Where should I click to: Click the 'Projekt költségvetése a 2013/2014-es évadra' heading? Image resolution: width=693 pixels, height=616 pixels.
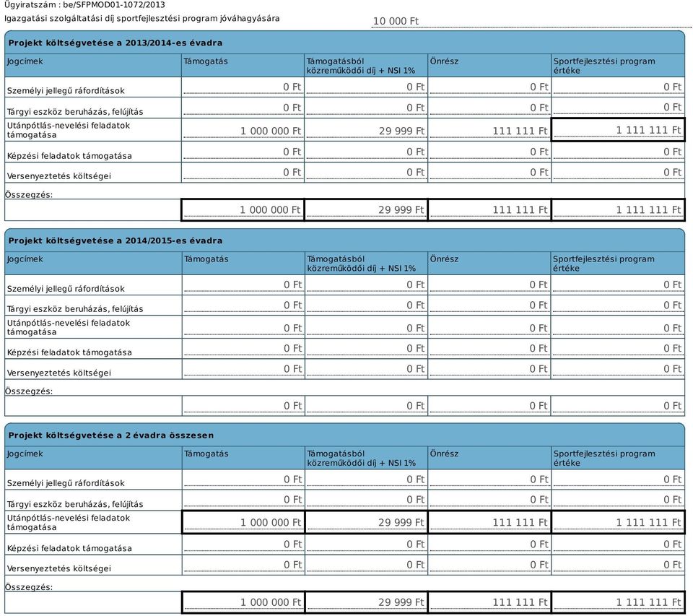point(115,43)
